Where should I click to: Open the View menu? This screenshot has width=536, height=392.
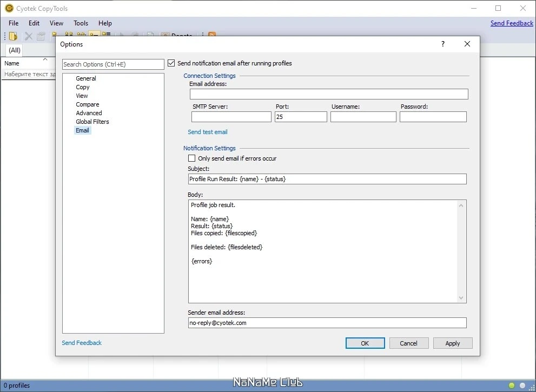pyautogui.click(x=56, y=23)
